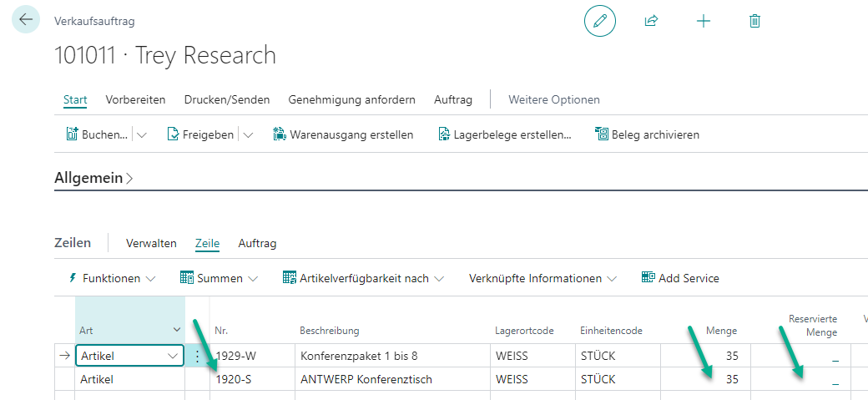
Task: Select item number 1920-S cell
Action: pyautogui.click(x=252, y=379)
